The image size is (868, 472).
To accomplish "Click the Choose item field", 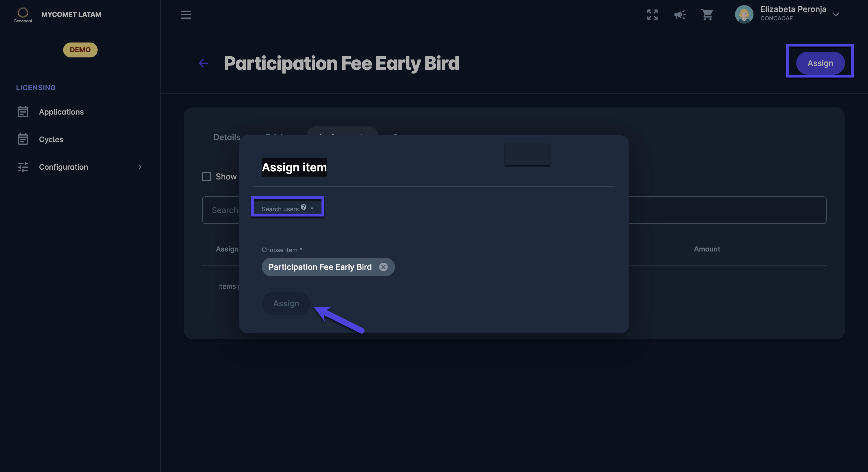I will coord(499,268).
